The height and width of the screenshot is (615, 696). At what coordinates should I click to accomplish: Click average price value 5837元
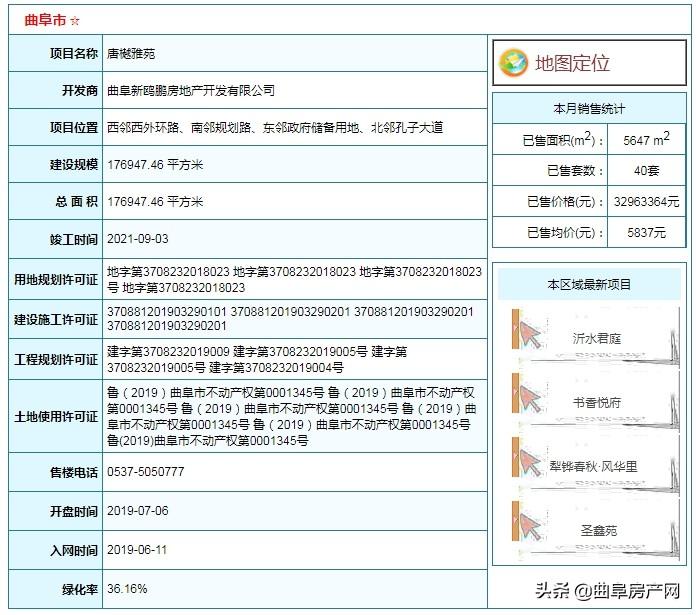click(x=647, y=233)
